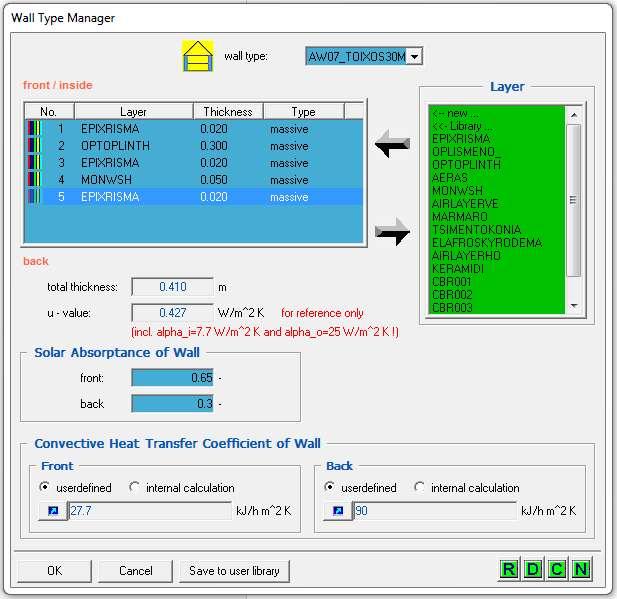Select ELAFROSKYRODEMA in the Layer list
617x599 pixels.
(x=487, y=242)
